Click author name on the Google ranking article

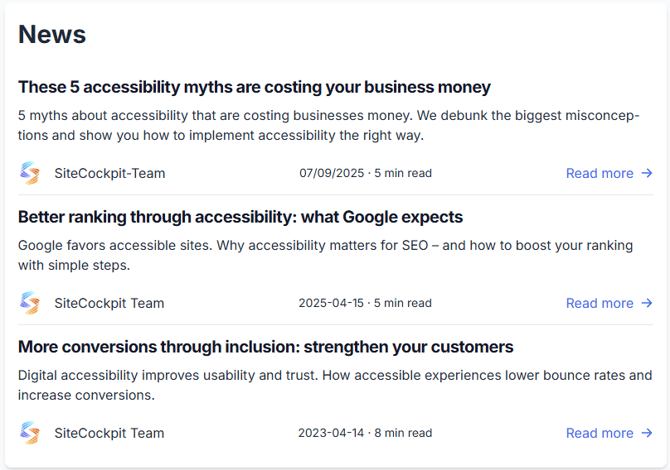[109, 303]
